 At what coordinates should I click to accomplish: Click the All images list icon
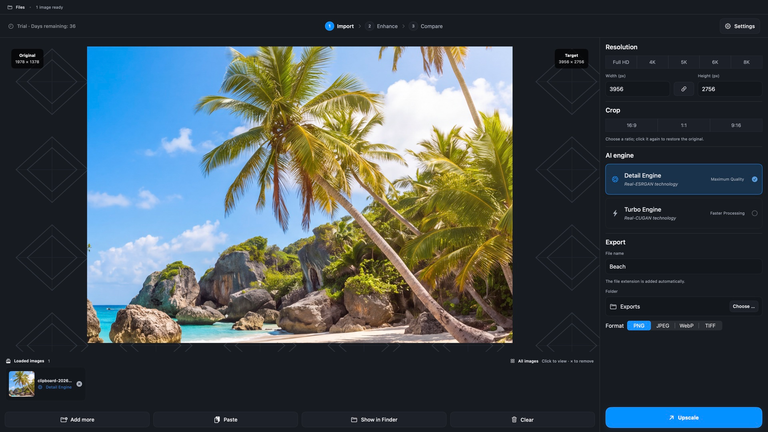coord(512,361)
